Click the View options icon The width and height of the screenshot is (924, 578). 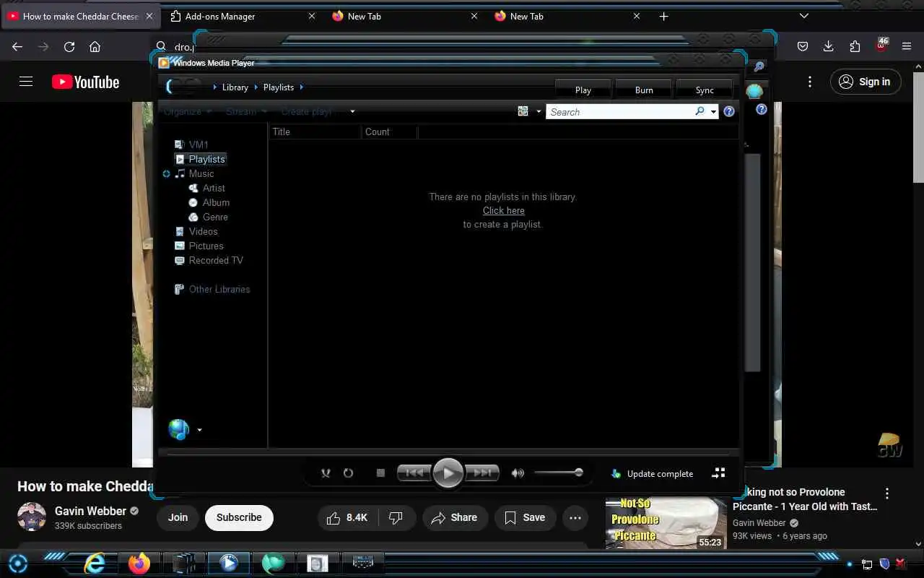[523, 111]
